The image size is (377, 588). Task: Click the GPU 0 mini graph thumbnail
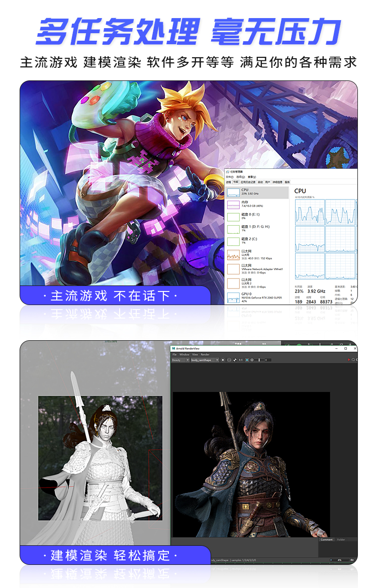tap(233, 298)
